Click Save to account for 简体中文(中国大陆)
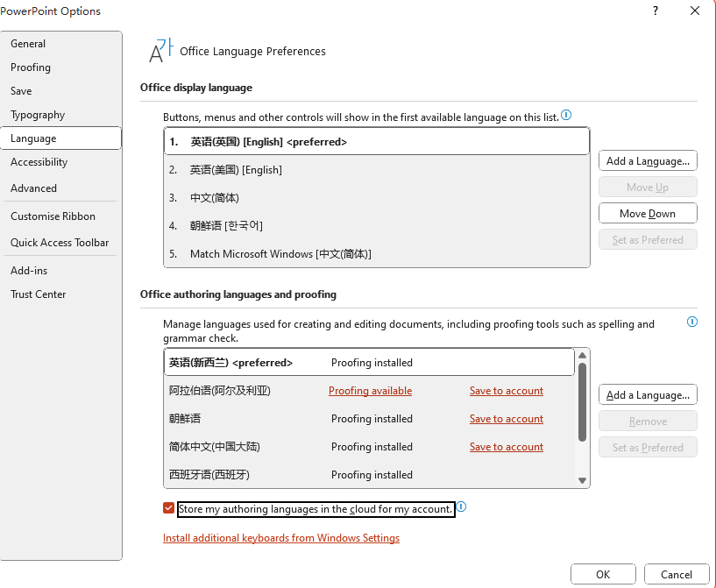Screen dimensions: 716x588 pyautogui.click(x=506, y=447)
